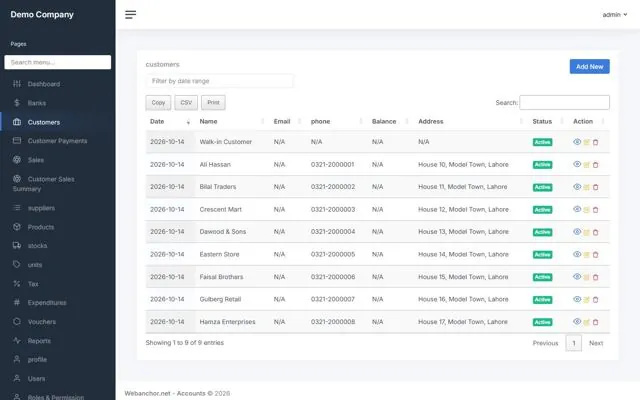640x400 pixels.
Task: Edit Eastern Store record icon
Action: point(587,255)
